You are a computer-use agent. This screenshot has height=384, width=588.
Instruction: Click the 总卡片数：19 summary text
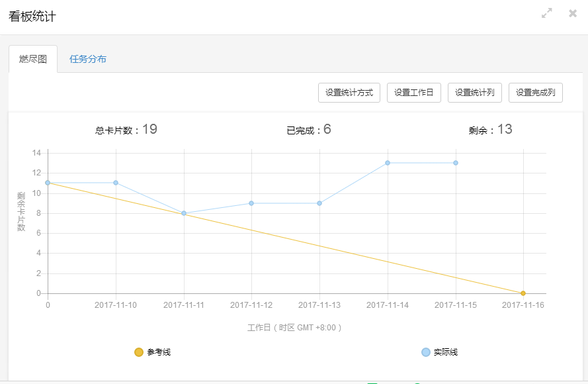pyautogui.click(x=126, y=130)
